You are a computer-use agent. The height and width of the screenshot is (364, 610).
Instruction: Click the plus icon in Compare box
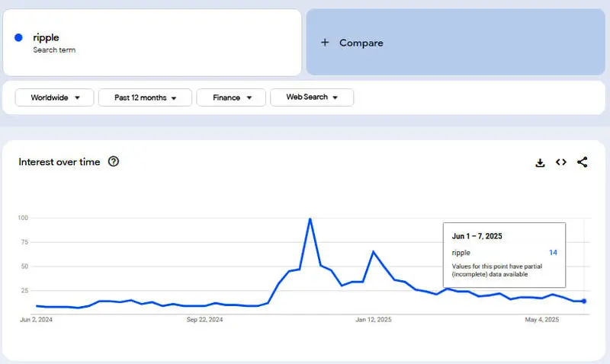(x=325, y=43)
